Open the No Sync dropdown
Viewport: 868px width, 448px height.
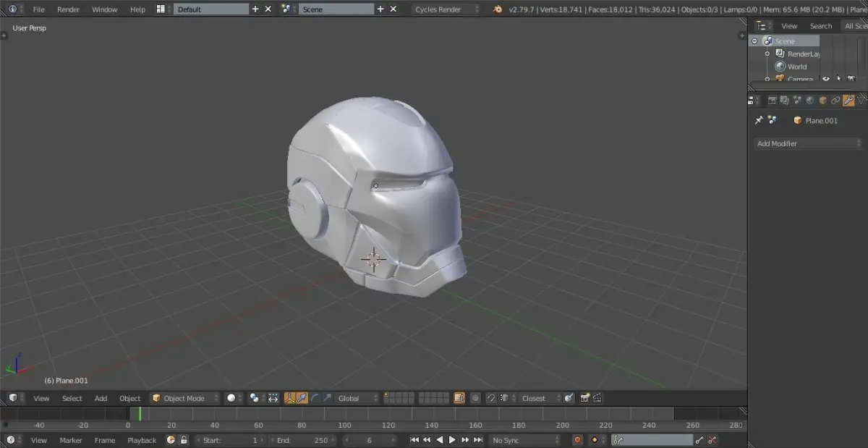(525, 440)
